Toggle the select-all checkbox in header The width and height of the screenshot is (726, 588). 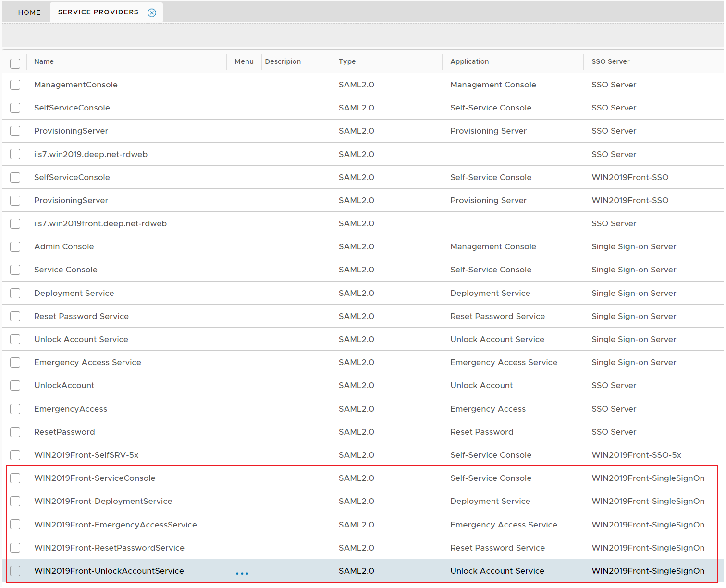pos(15,63)
